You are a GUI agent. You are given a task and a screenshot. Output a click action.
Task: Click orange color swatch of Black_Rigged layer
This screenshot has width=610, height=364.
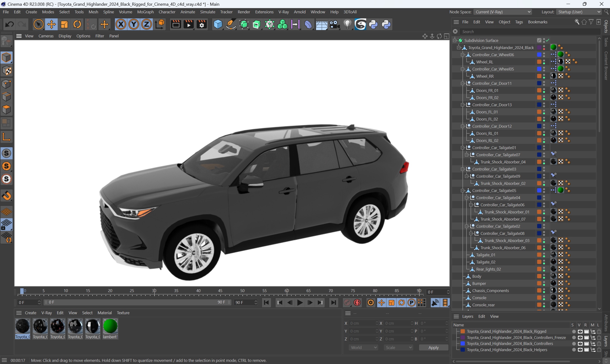[463, 331]
